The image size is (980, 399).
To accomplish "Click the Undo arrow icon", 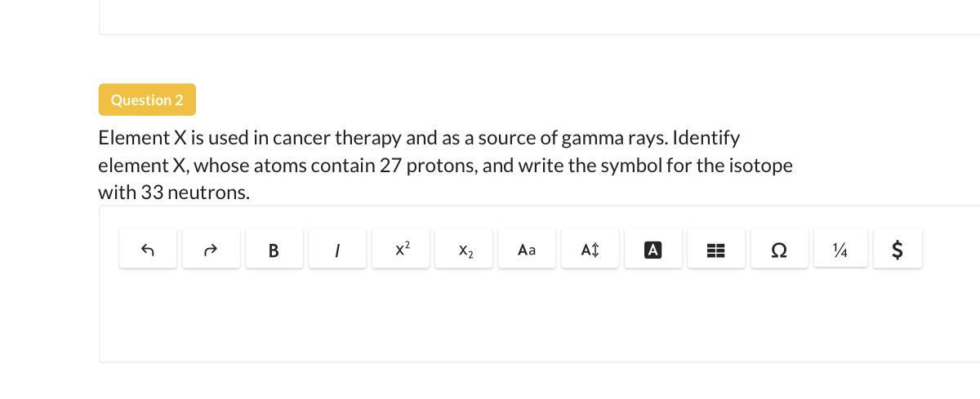I will (148, 250).
